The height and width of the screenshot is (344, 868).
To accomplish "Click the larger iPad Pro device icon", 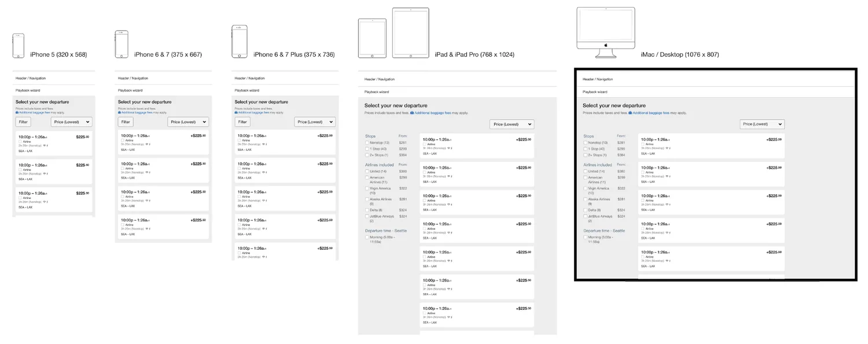I will 410,33.
